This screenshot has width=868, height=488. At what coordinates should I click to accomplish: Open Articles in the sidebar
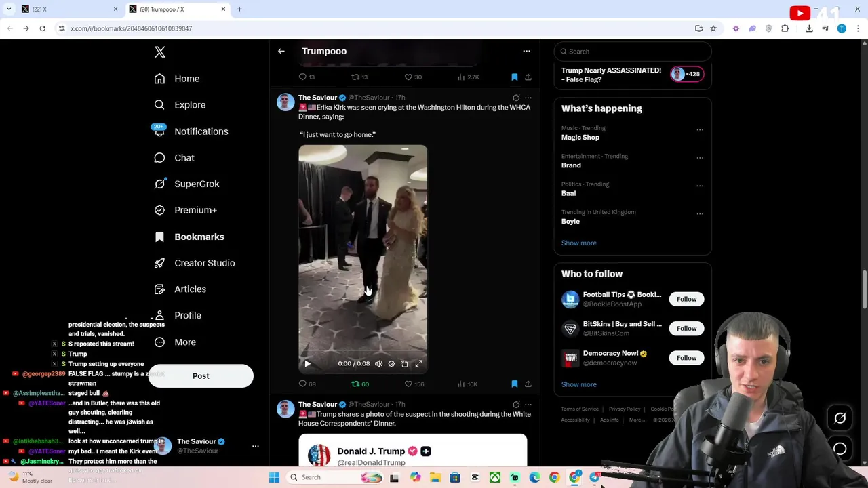[x=180, y=289]
